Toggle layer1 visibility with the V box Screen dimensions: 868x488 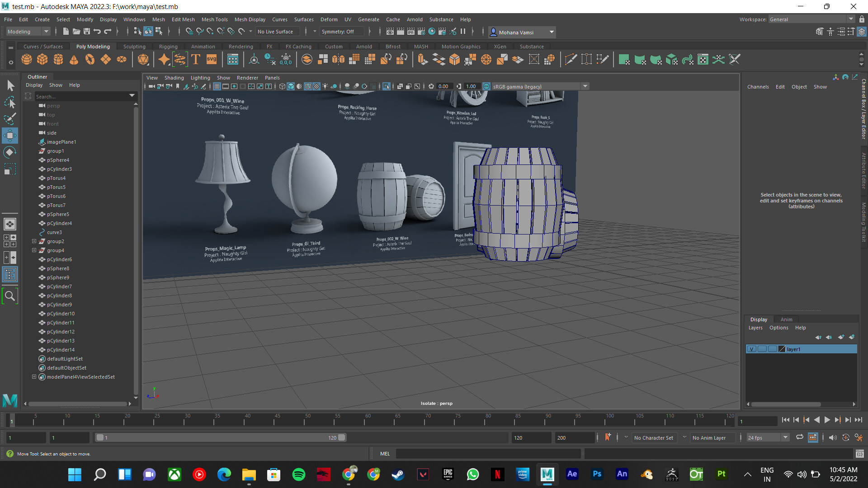pos(752,349)
